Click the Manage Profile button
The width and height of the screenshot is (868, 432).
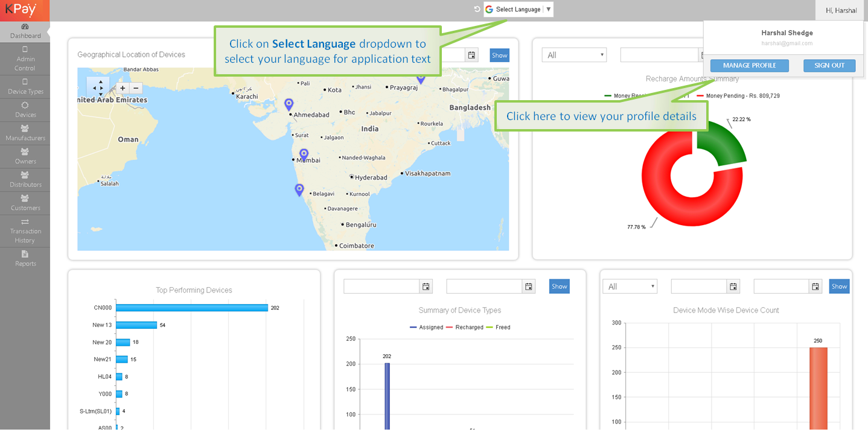click(749, 65)
